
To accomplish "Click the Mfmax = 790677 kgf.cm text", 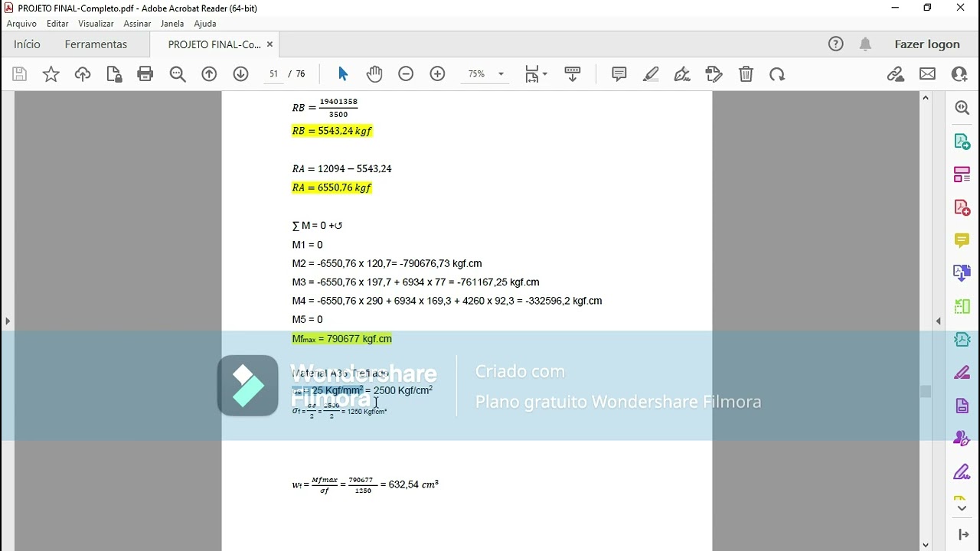I will (341, 339).
